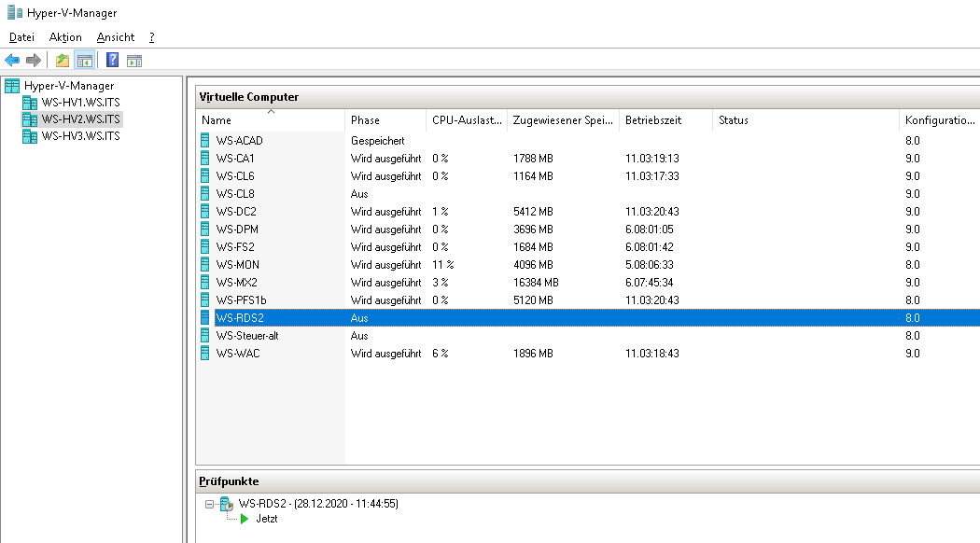Select the WS-MX2 virtual machine name
980x543 pixels.
(236, 283)
